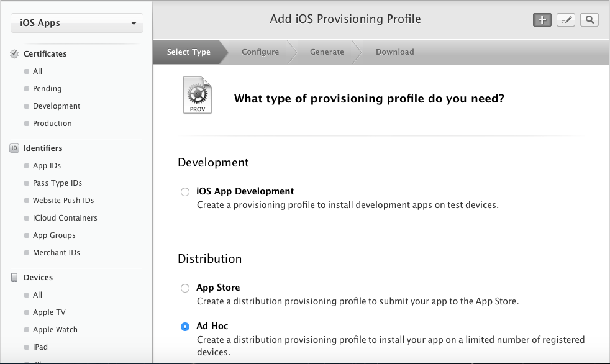Open Website Push IDs
610x364 pixels.
pos(63,200)
